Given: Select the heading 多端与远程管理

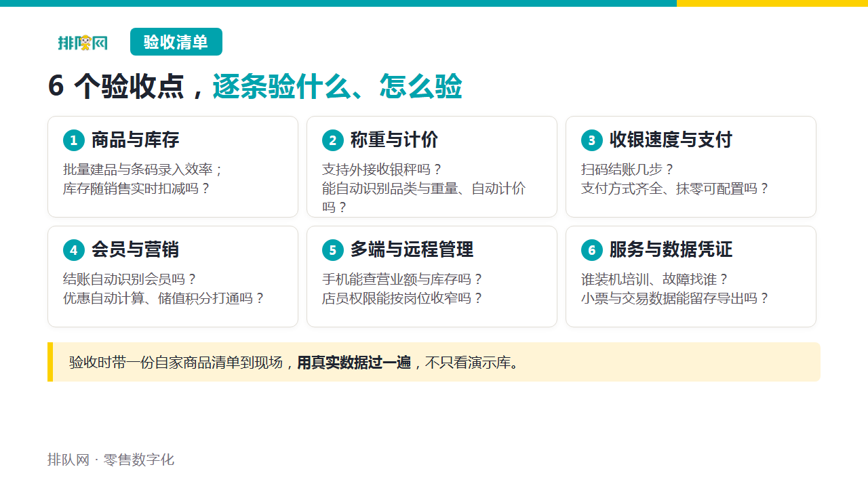Looking at the screenshot, I should [x=412, y=250].
